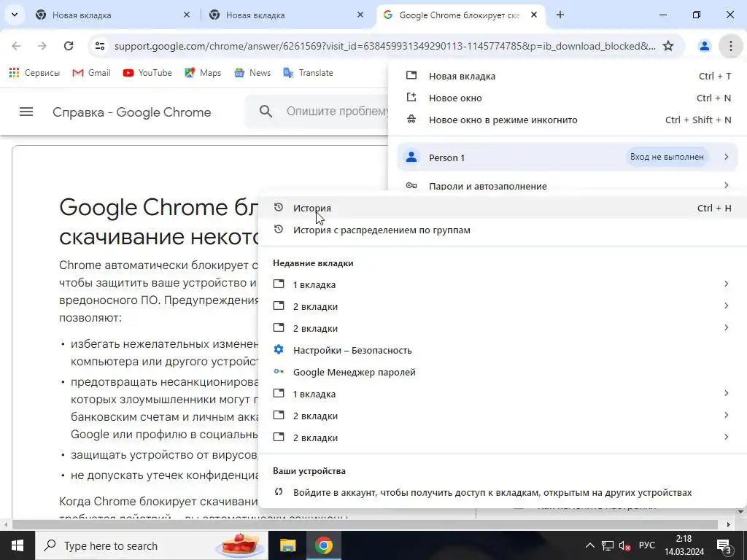Open the Maps bookmark

tap(203, 73)
